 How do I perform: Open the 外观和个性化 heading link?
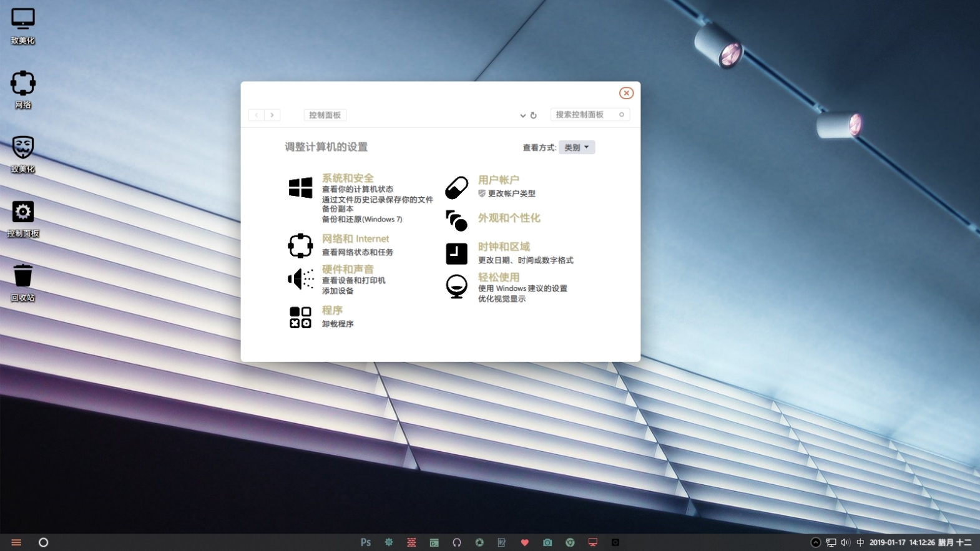point(509,218)
